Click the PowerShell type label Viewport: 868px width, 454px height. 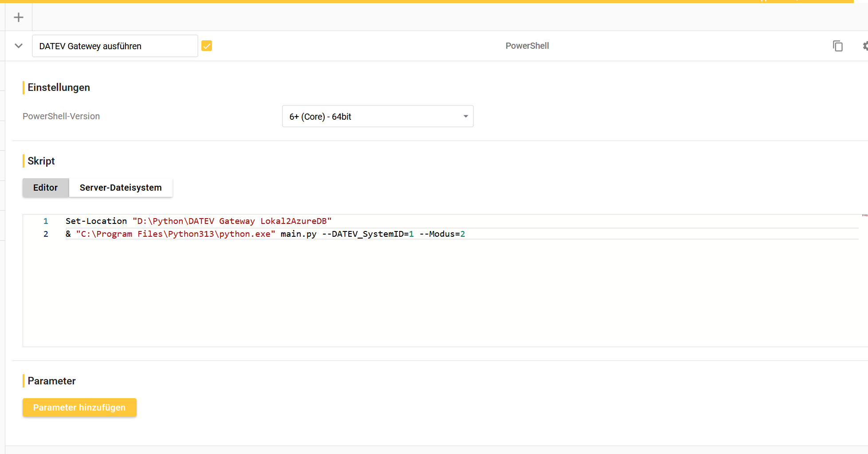coord(527,46)
